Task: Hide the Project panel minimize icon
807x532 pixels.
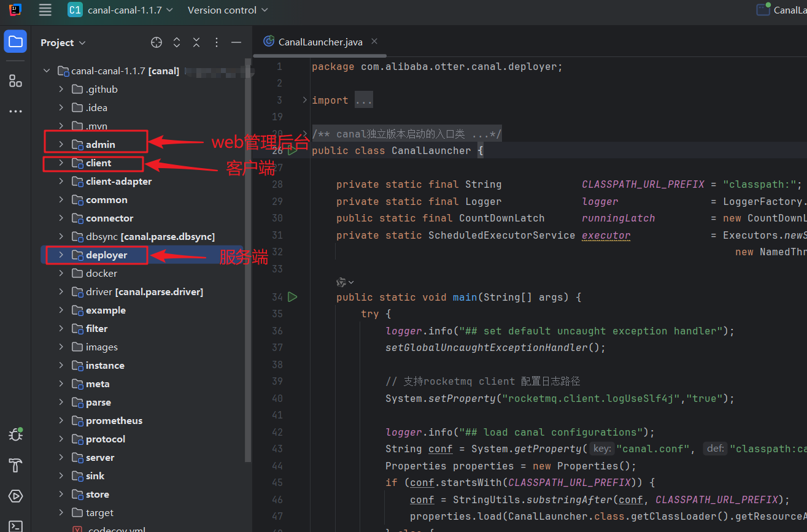Action: (x=236, y=42)
